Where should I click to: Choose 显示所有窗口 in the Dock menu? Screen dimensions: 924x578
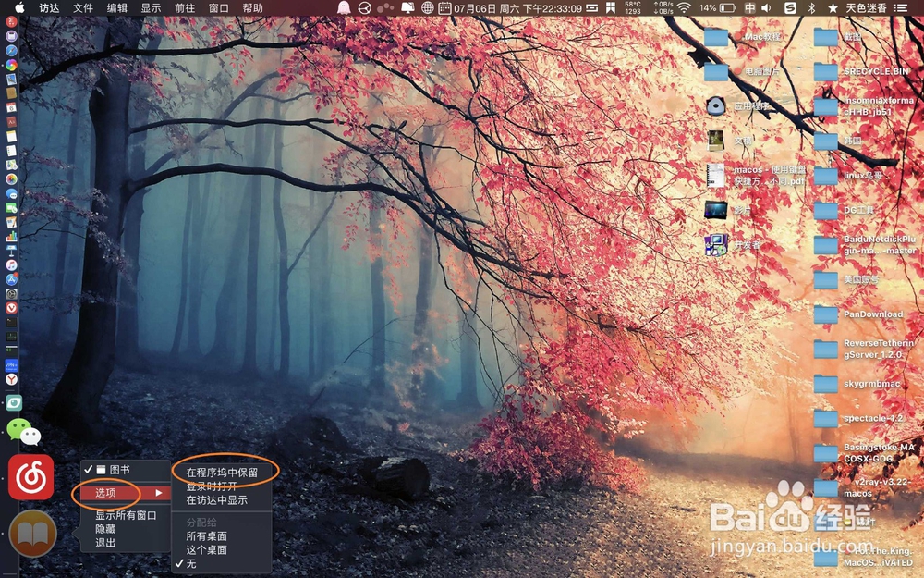pos(126,515)
